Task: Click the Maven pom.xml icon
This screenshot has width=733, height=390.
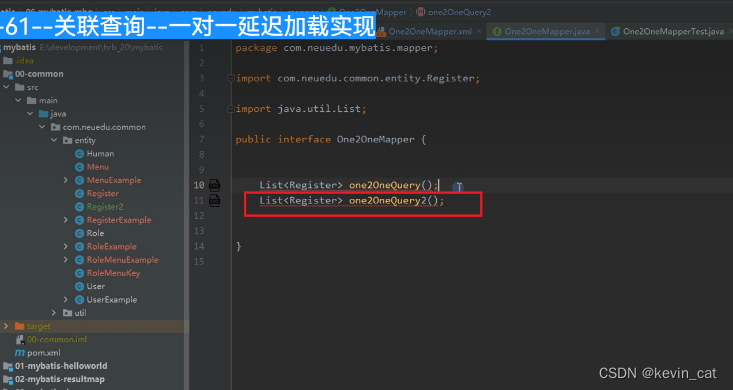Action: tap(20, 353)
